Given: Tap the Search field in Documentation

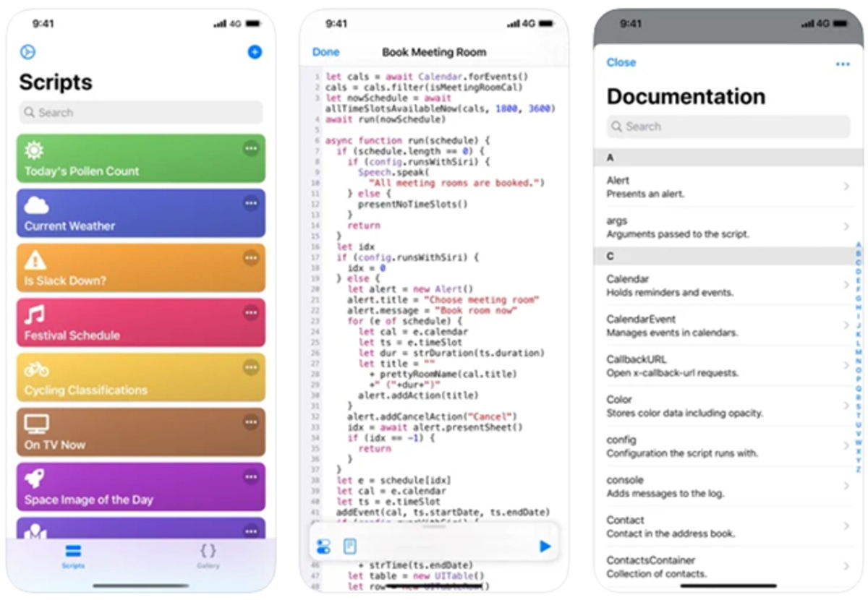Looking at the screenshot, I should pyautogui.click(x=727, y=127).
